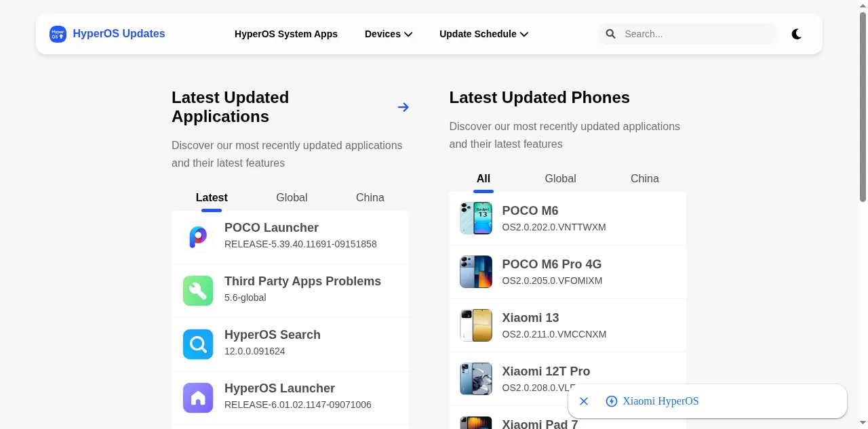The height and width of the screenshot is (429, 868).
Task: Open the POCO Launcher app icon
Action: [x=198, y=237]
